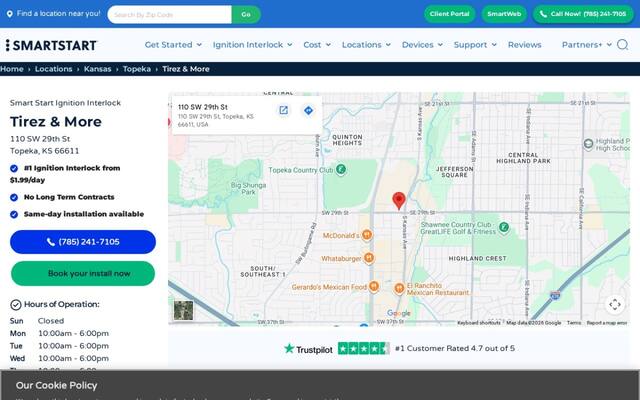
Task: Go to Home breadcrumb
Action: 12,69
